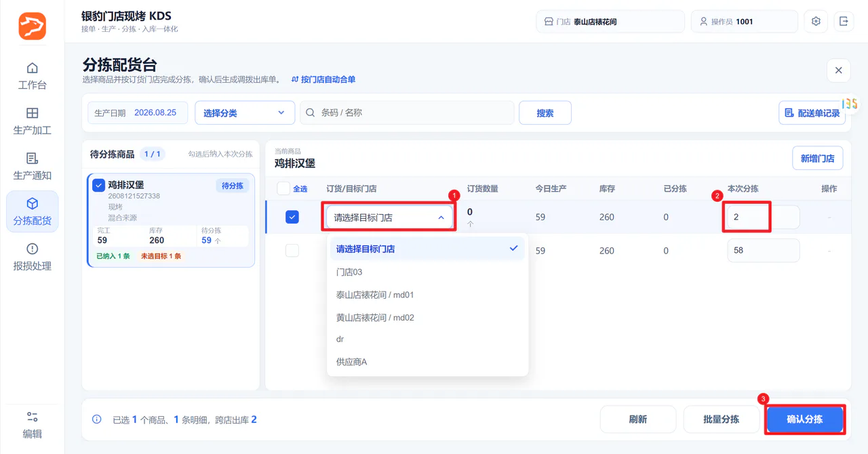Click the 生产日期 2026.08.25 field
The image size is (868, 454).
pos(137,112)
